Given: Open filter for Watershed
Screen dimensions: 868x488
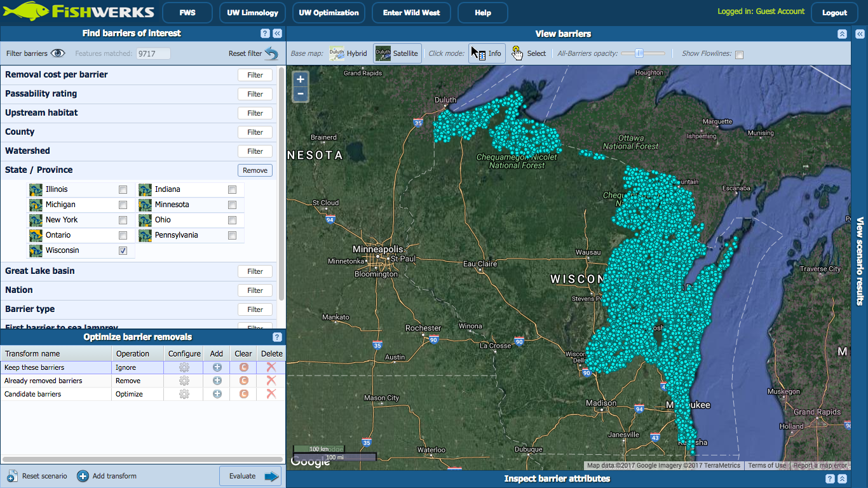Looking at the screenshot, I should (255, 151).
